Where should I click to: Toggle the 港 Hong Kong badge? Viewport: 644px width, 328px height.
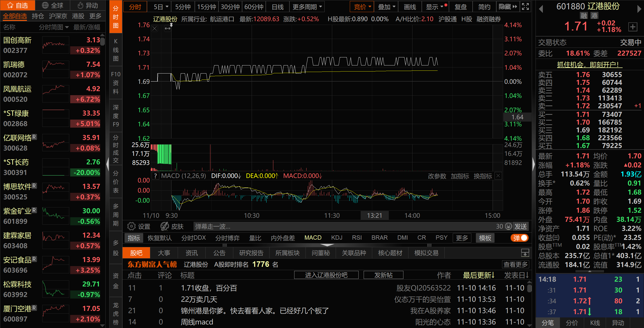pyautogui.click(x=594, y=16)
